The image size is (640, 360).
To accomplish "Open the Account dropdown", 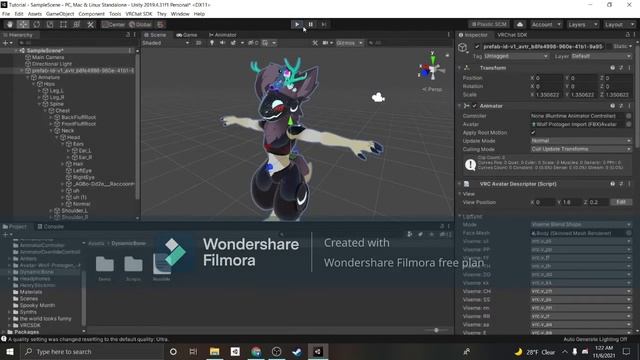I will pos(547,24).
